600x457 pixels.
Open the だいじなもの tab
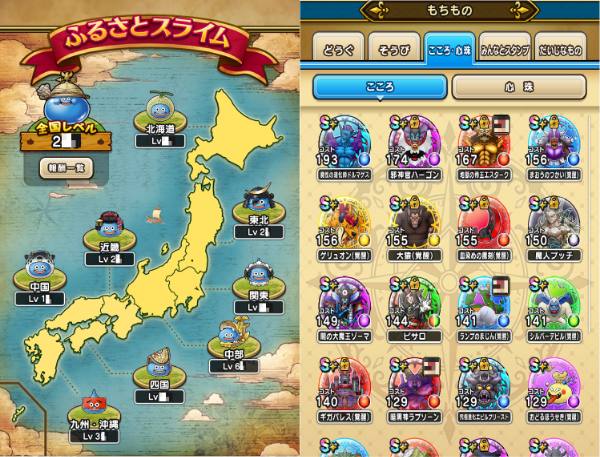(x=560, y=49)
